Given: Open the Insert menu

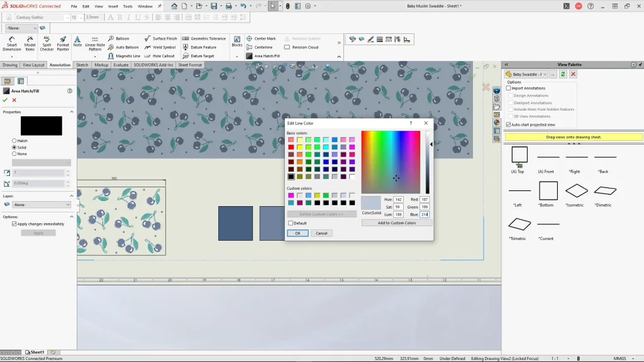Looking at the screenshot, I should coord(113,6).
